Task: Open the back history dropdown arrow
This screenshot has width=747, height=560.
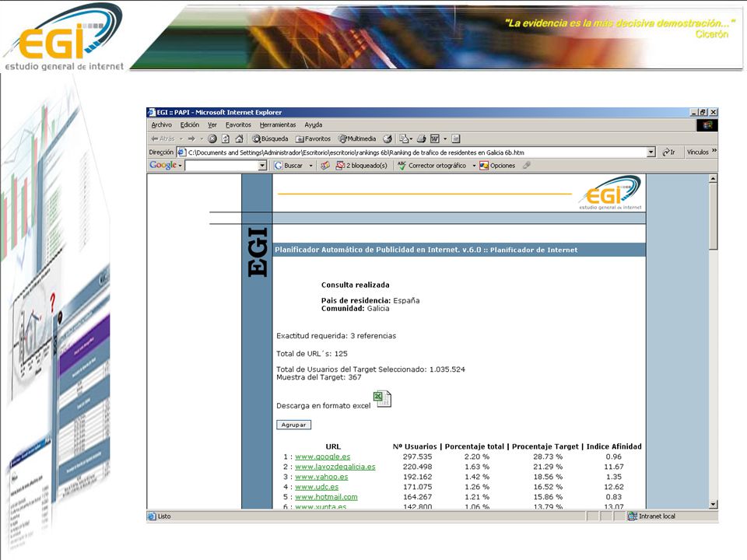Action: click(181, 139)
